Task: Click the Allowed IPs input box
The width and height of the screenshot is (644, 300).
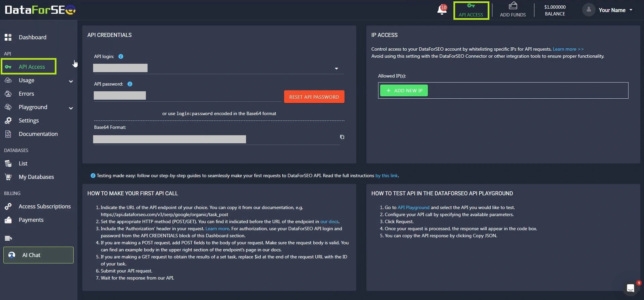Action: click(x=503, y=91)
